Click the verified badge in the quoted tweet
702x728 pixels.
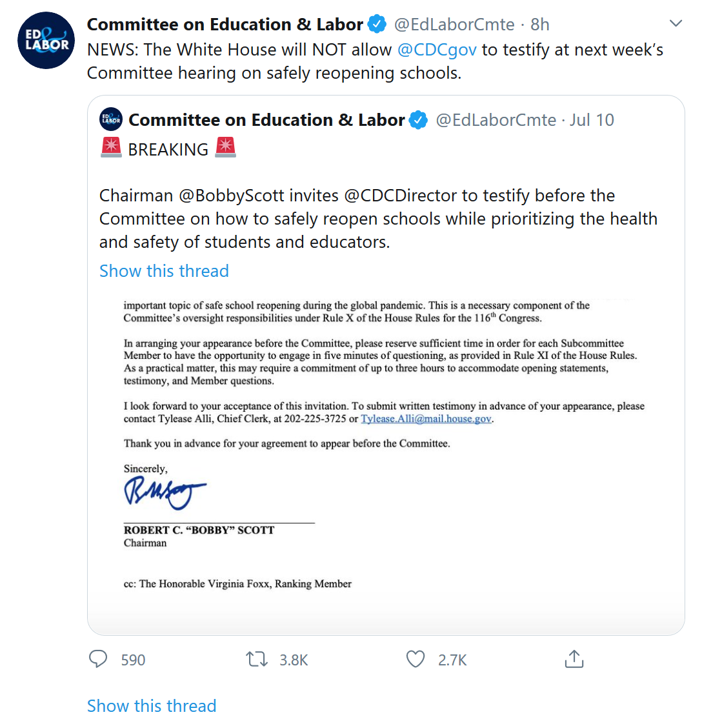(x=418, y=120)
